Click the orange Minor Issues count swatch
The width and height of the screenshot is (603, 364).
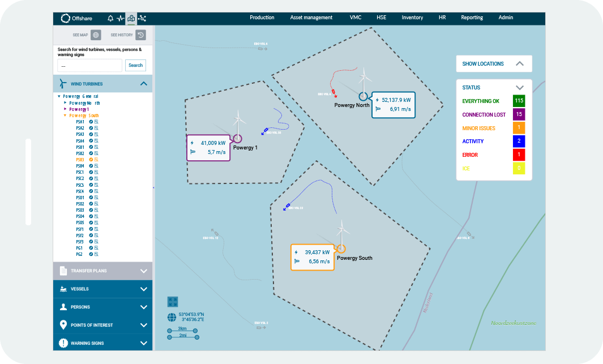pos(519,128)
